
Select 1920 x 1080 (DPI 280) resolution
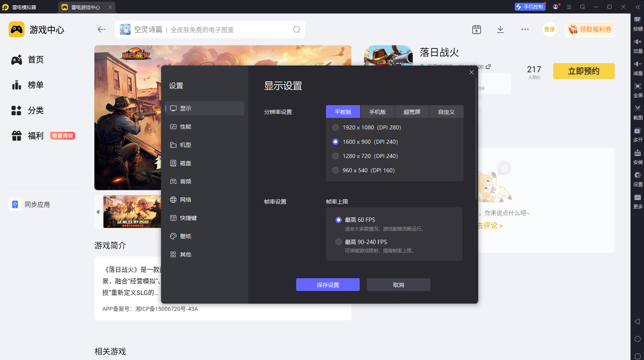coord(367,127)
